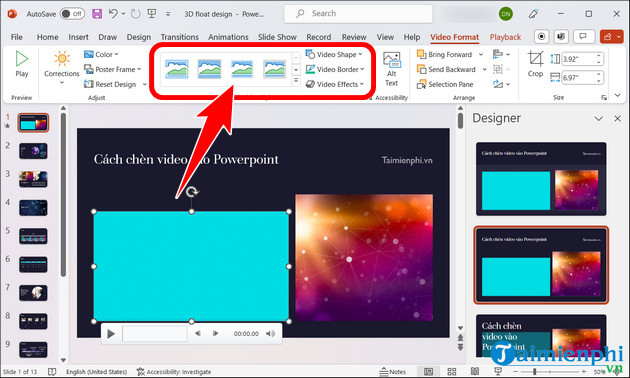Image resolution: width=630 pixels, height=378 pixels.
Task: Switch to Reading View
Action: (x=475, y=372)
